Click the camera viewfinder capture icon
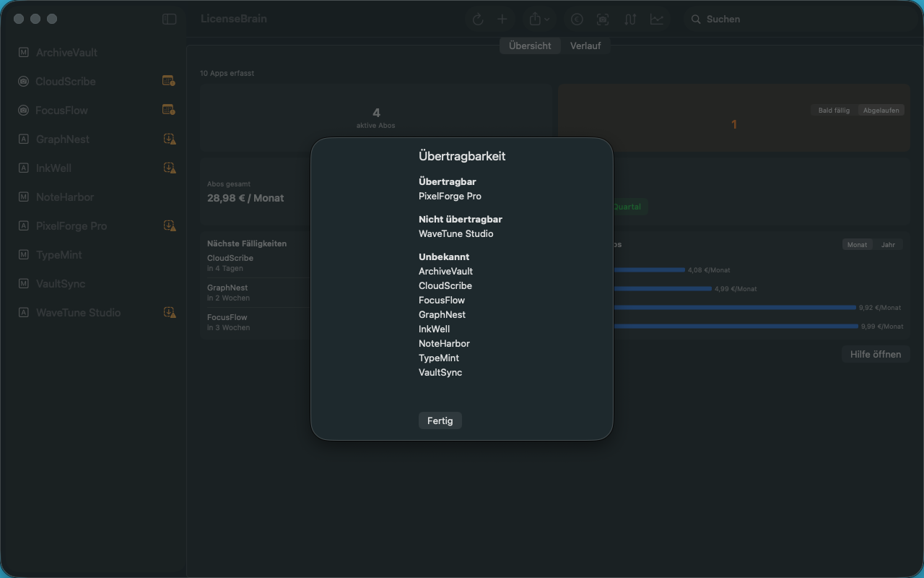924x578 pixels. 603,20
